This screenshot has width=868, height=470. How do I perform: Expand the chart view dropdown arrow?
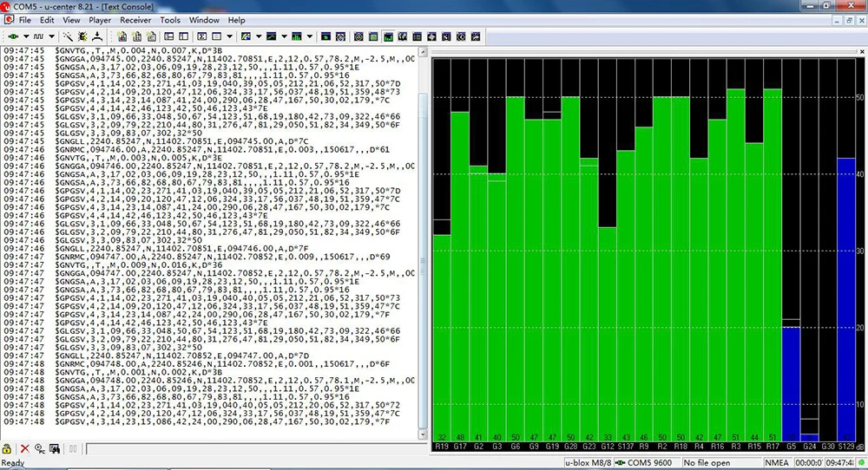284,36
